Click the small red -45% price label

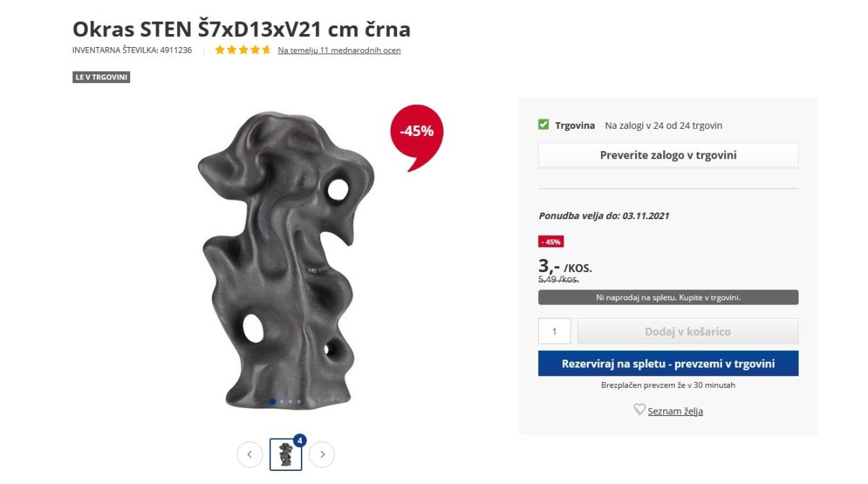coord(550,242)
